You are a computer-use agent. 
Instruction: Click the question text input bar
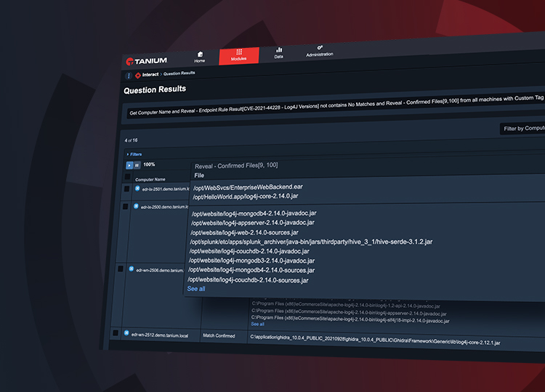[336, 105]
